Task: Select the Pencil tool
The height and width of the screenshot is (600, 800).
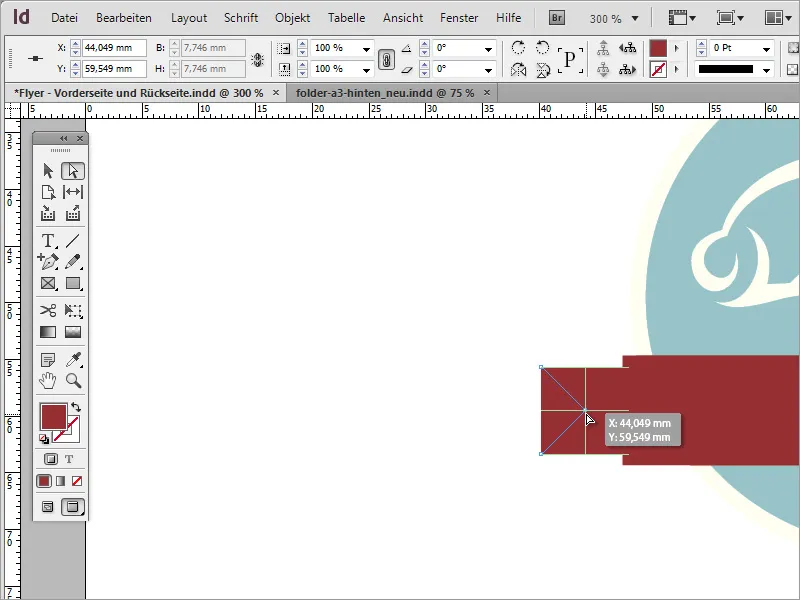Action: [73, 262]
